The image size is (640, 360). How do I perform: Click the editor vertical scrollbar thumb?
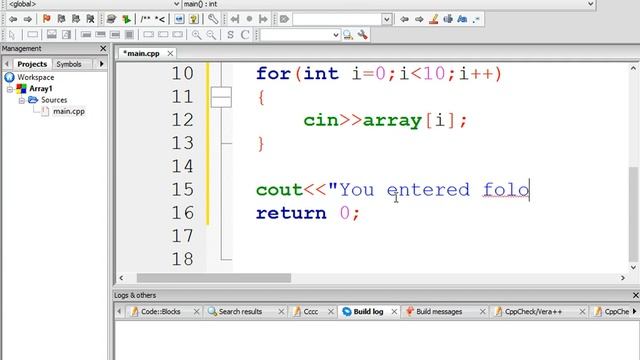click(x=633, y=214)
